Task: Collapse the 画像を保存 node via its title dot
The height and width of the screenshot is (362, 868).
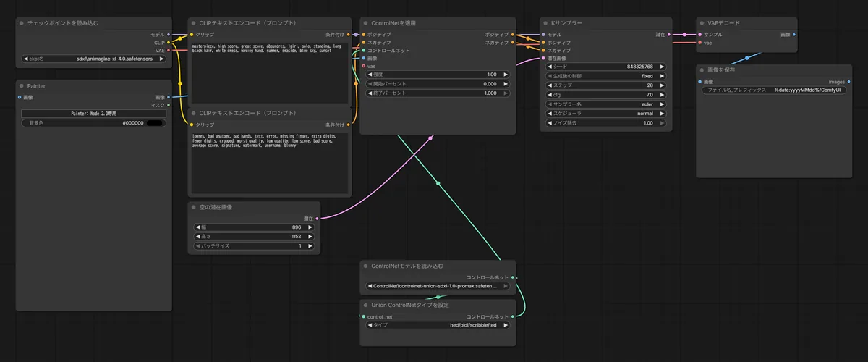Action: tap(702, 70)
